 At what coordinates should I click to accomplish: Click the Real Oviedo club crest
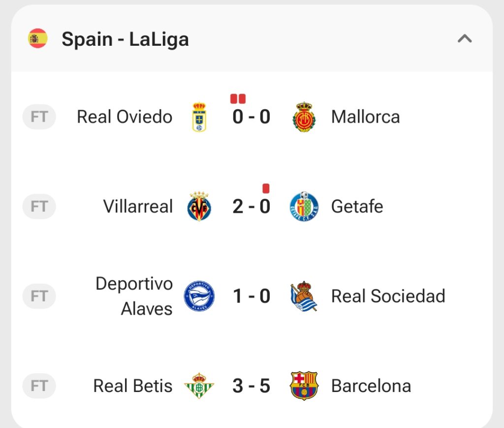(199, 117)
